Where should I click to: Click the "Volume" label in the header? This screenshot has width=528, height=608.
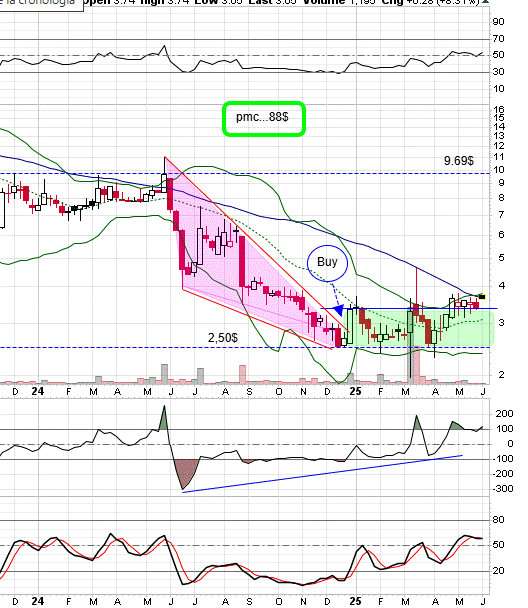[x=324, y=2]
